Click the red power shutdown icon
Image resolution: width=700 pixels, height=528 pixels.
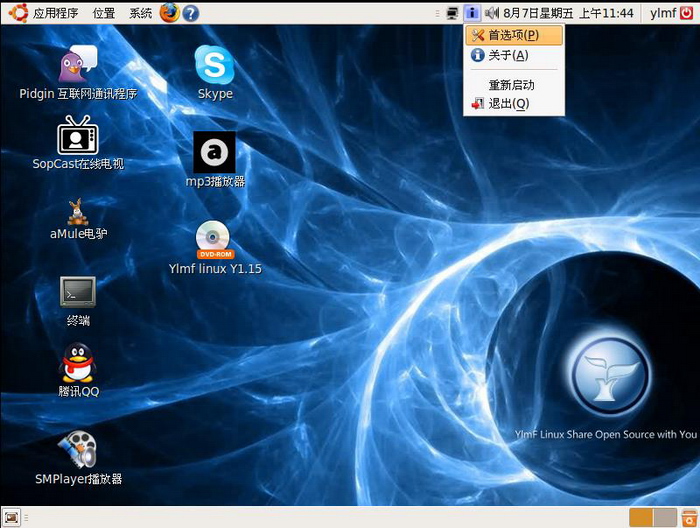(x=687, y=13)
